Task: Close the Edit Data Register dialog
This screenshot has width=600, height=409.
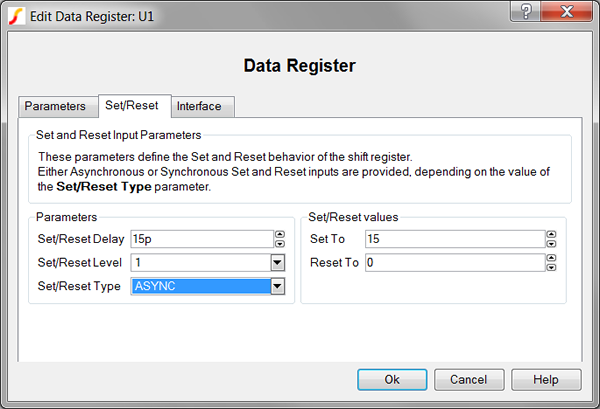Action: point(567,11)
